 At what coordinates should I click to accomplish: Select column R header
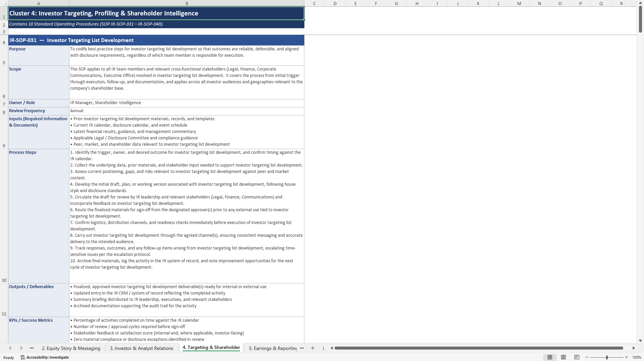click(x=622, y=3)
